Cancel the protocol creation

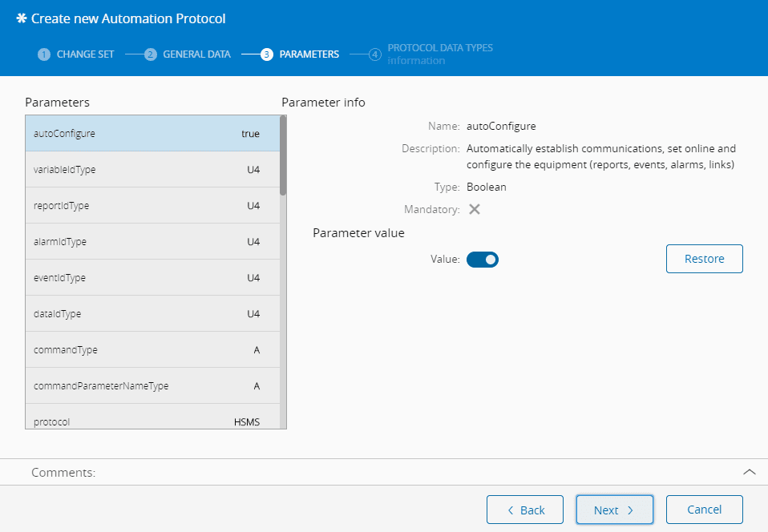click(x=704, y=510)
